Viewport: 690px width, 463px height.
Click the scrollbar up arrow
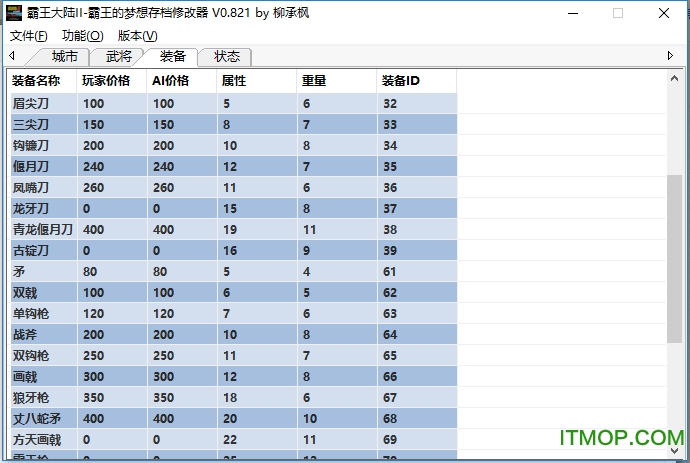[x=674, y=79]
